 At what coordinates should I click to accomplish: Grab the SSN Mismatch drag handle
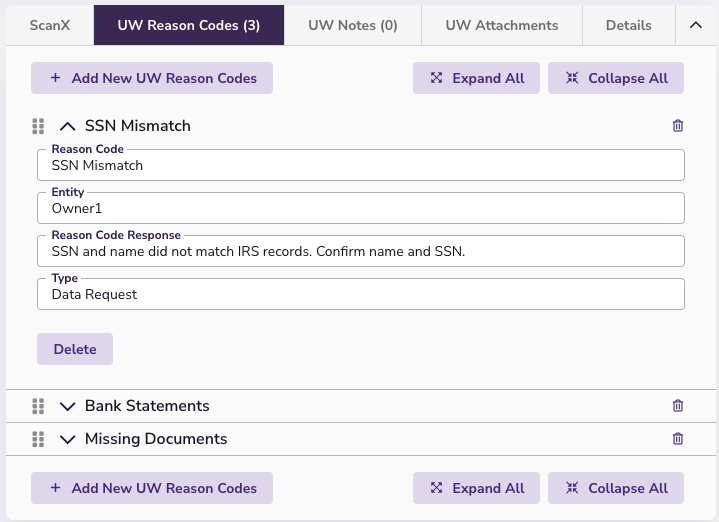click(39, 126)
